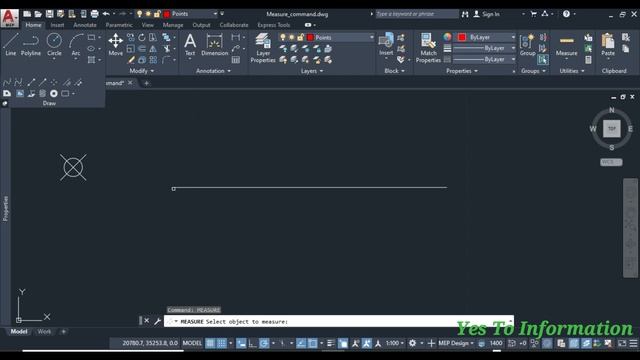The width and height of the screenshot is (640, 360).
Task: Toggle object snap in status bar
Action: [x=313, y=343]
